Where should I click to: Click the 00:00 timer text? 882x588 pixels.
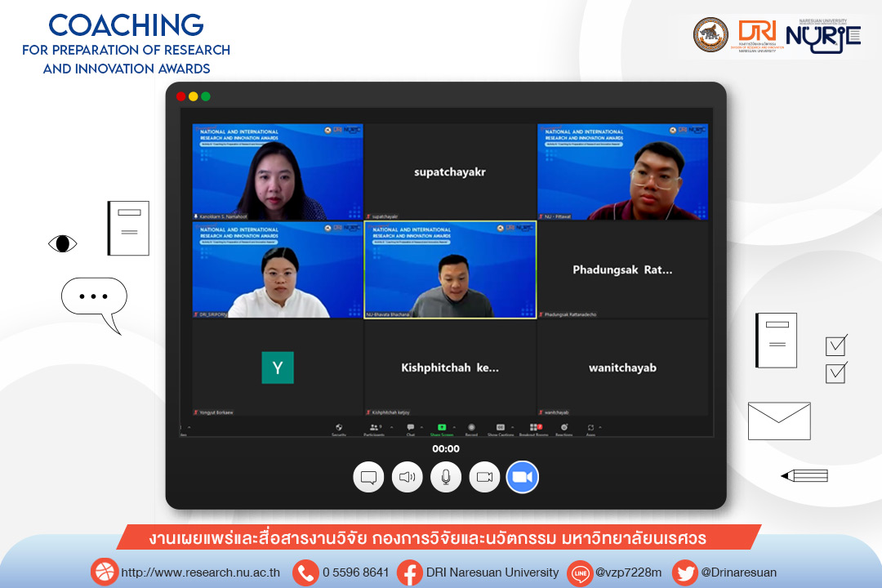[446, 449]
